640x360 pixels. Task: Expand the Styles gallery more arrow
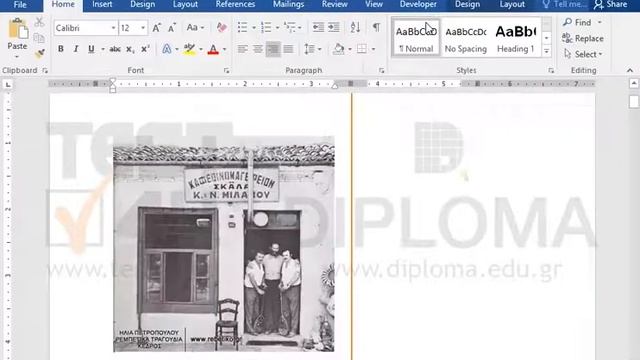coord(547,51)
